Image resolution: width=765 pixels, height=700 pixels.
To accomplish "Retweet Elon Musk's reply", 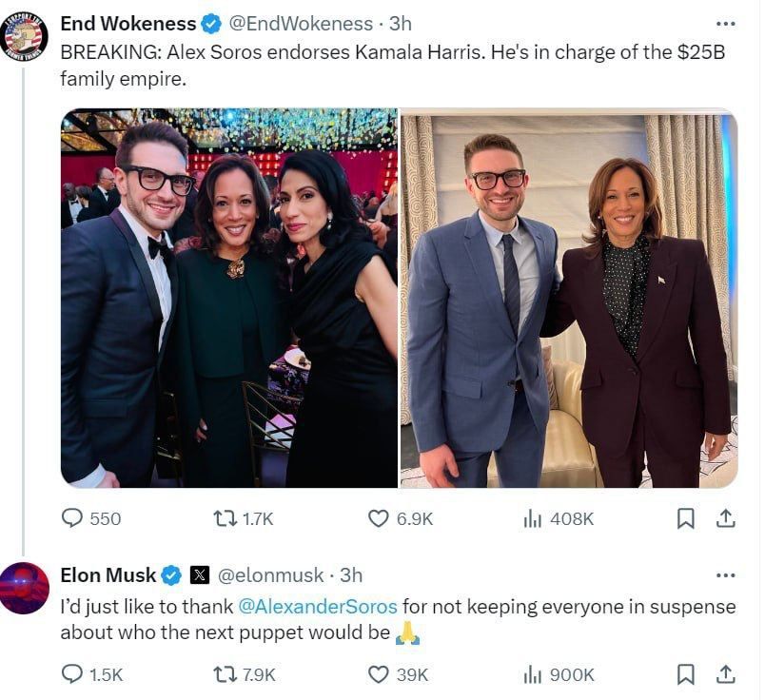I will click(226, 675).
